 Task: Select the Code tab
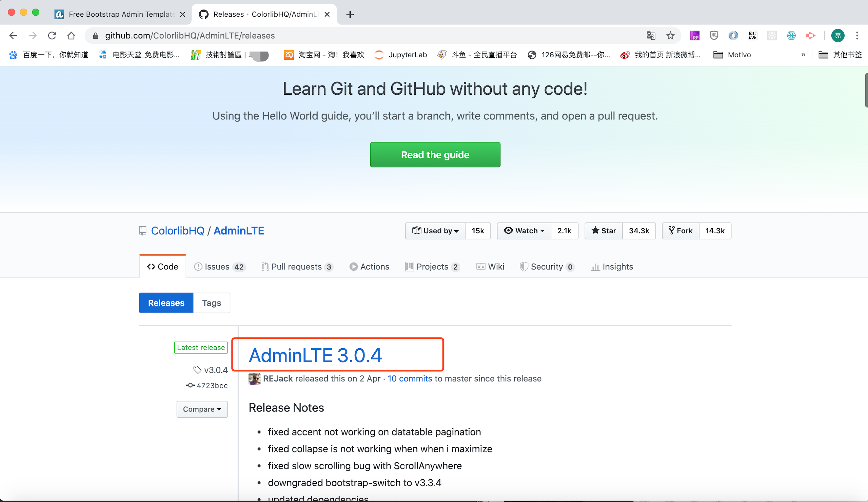[162, 266]
